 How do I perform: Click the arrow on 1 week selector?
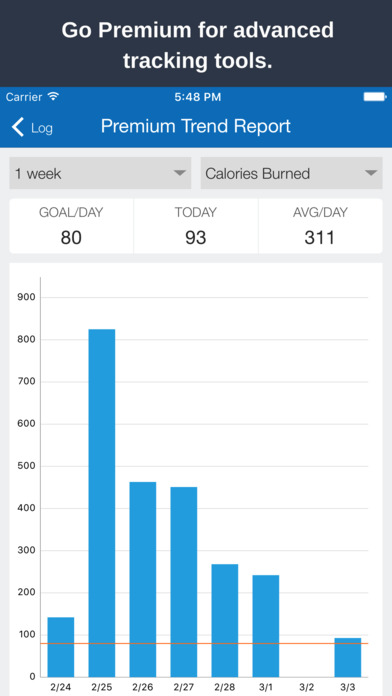click(x=180, y=173)
